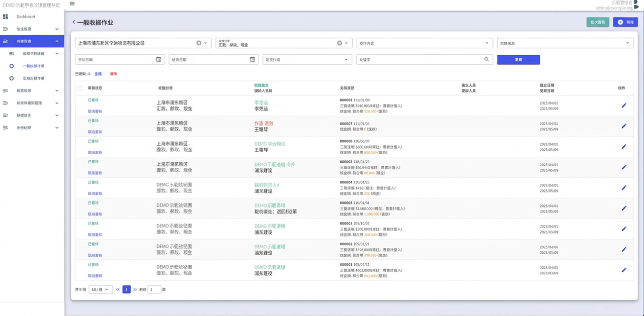Click the red 清除 clear-selection link
The image size is (644, 316).
pos(113,74)
